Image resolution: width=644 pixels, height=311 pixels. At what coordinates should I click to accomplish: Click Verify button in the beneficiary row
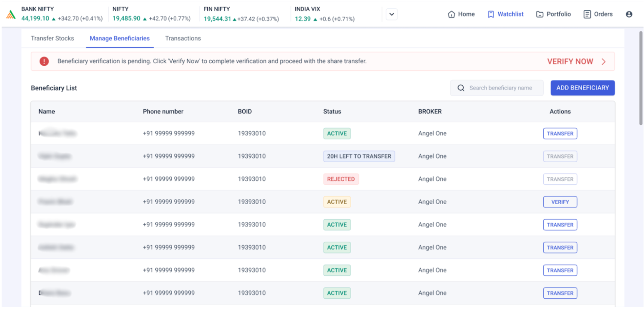click(x=560, y=202)
